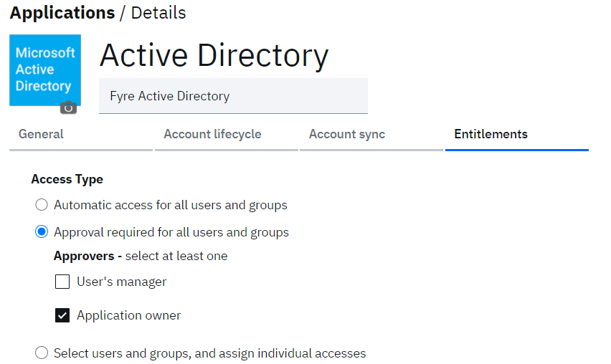This screenshot has height=364, width=611.
Task: Click the Details breadcrumb text
Action: 158,13
